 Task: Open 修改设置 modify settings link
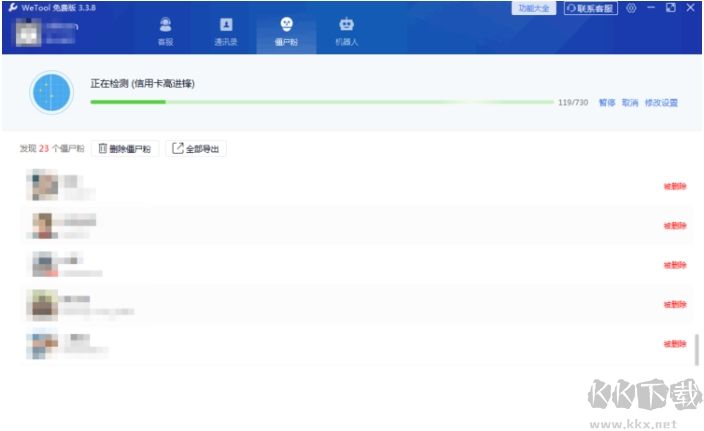click(x=661, y=102)
